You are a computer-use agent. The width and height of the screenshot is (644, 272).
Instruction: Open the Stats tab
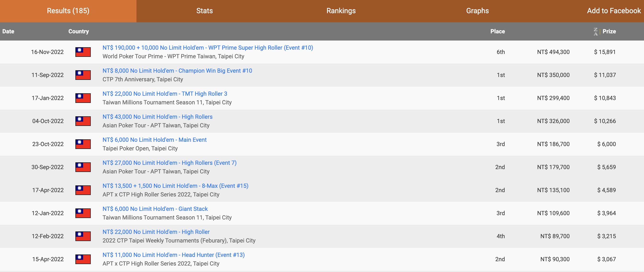[204, 11]
